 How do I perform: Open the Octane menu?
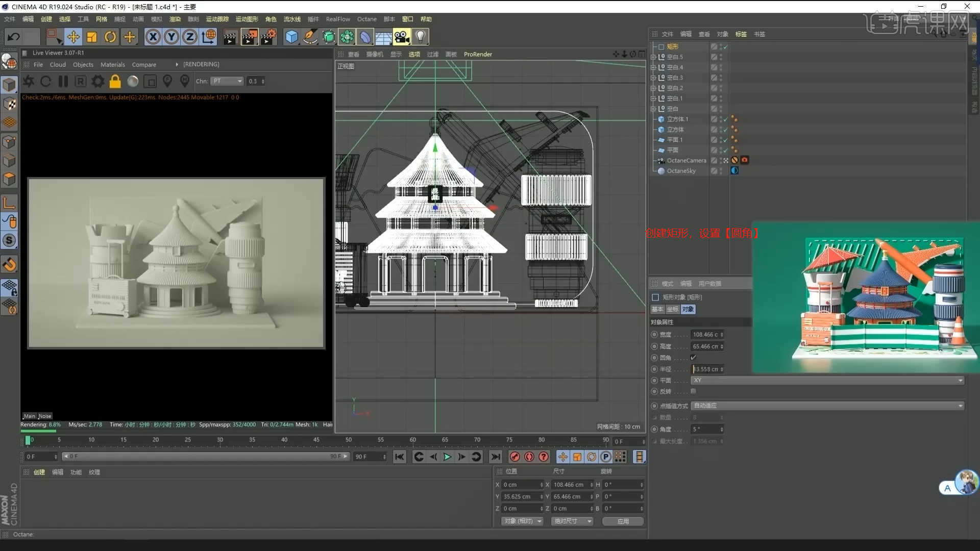[x=366, y=19]
